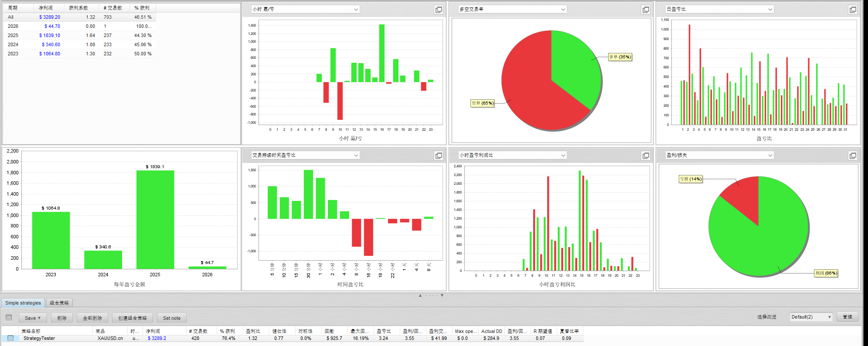868x346 pixels.
Task: Switch to the 组合策略 tab
Action: coord(59,303)
